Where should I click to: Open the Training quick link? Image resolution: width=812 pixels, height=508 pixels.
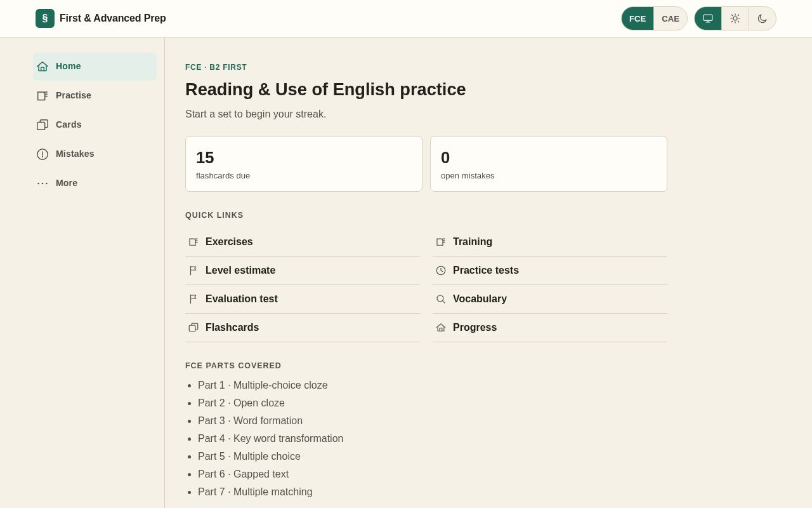550,242
